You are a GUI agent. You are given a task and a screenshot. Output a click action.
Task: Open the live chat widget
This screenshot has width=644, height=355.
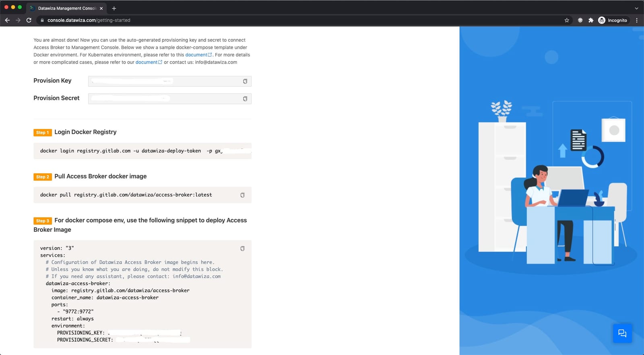622,333
